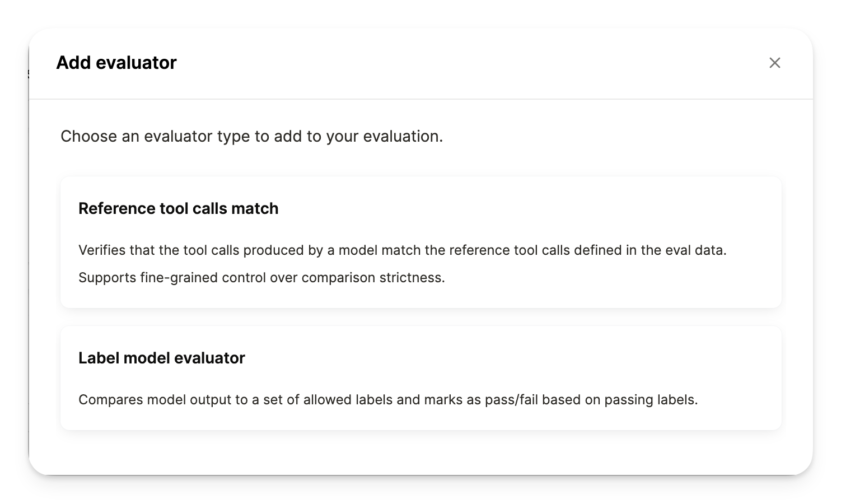Viewport: 841px width, 504px height.
Task: Click the Reference tool calls match heading
Action: click(178, 208)
